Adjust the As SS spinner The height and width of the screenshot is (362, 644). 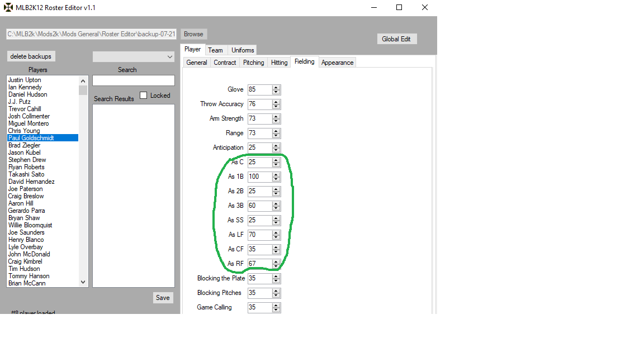pyautogui.click(x=276, y=221)
